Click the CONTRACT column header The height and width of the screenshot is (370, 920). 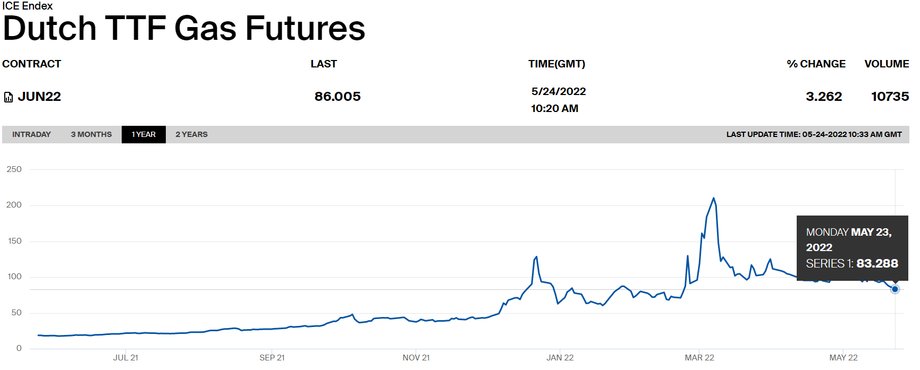[x=32, y=64]
